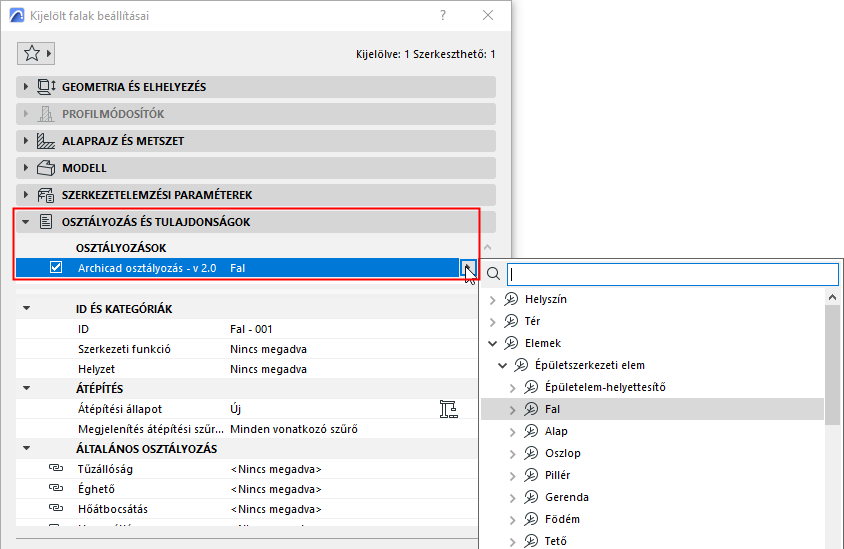This screenshot has width=844, height=549.
Task: Click the Tűzállóság <Nincs megadva> value
Action: point(276,469)
